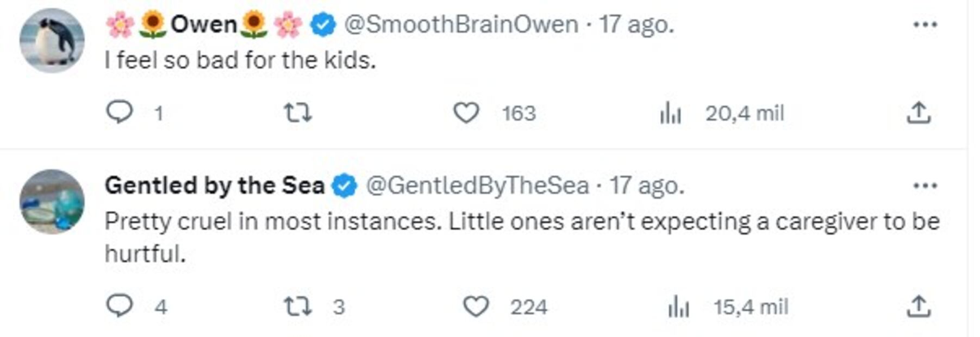Retweet Gentled by the Sea's tweet
980x337 pixels.
tap(298, 307)
